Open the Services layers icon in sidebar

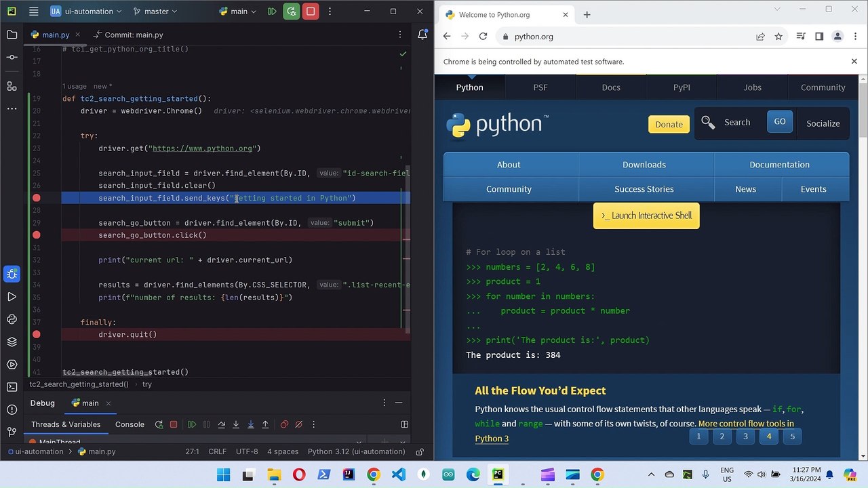pyautogui.click(x=12, y=342)
